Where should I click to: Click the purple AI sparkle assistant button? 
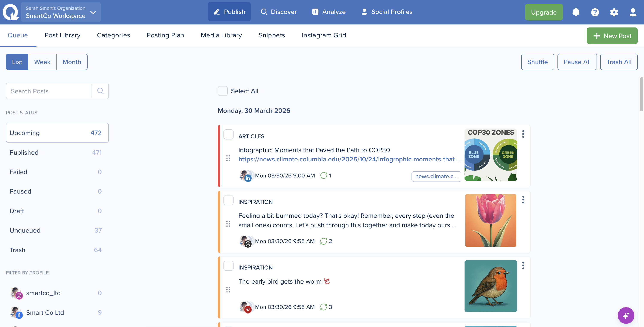[x=626, y=315]
